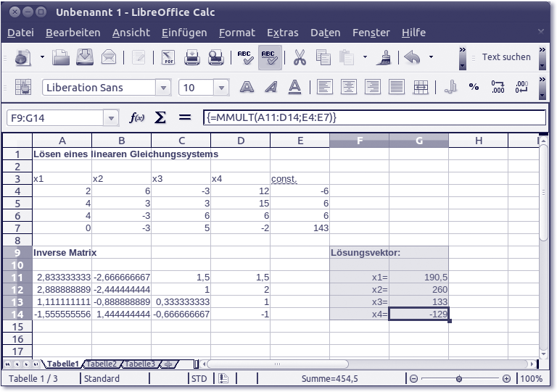The height and width of the screenshot is (392, 557).
Task: Switch to the Tabelle2 sheet tab
Action: click(102, 364)
